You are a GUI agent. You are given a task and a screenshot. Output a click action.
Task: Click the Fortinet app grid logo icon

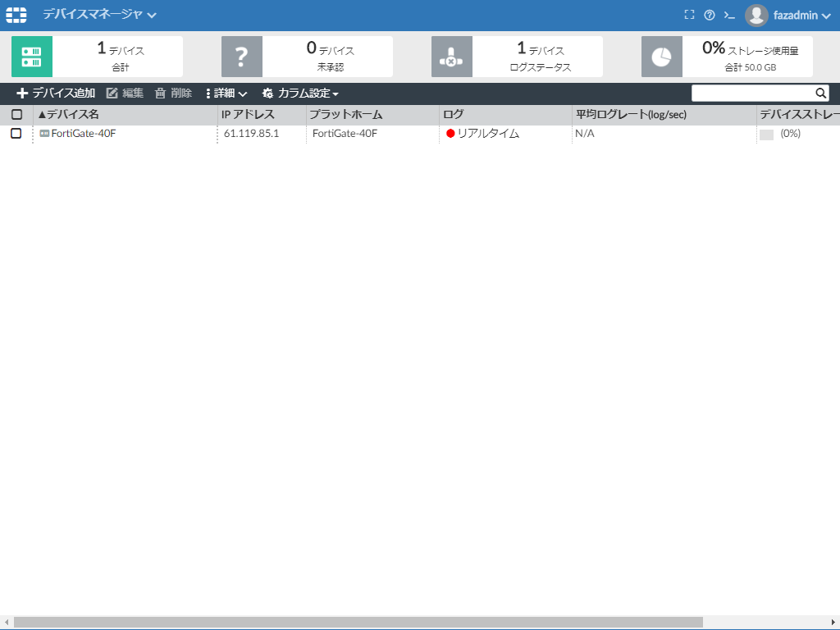16,15
